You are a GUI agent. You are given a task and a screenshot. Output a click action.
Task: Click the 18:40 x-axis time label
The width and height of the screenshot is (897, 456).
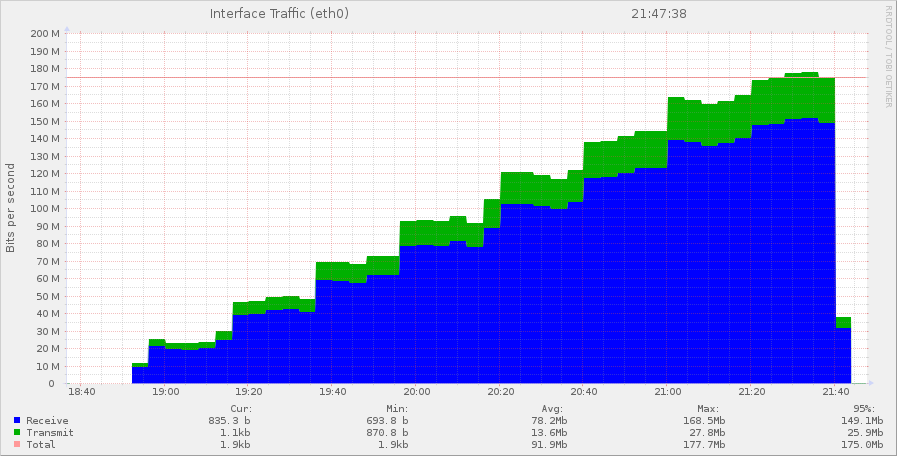[x=81, y=392]
